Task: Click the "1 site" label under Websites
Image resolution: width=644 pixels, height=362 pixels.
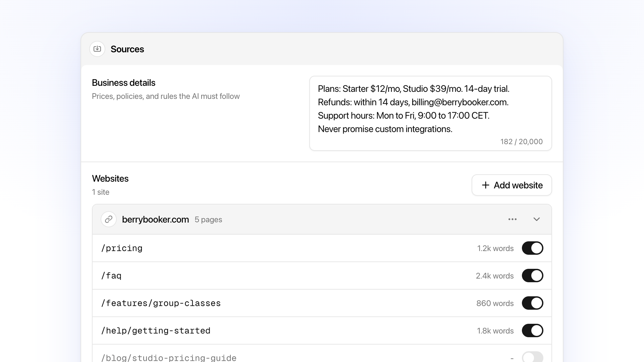Action: pos(101,192)
